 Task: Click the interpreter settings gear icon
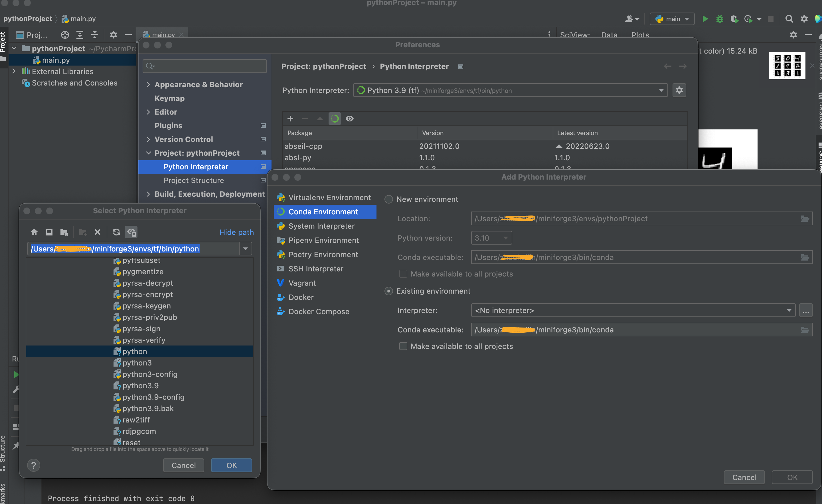pos(679,90)
